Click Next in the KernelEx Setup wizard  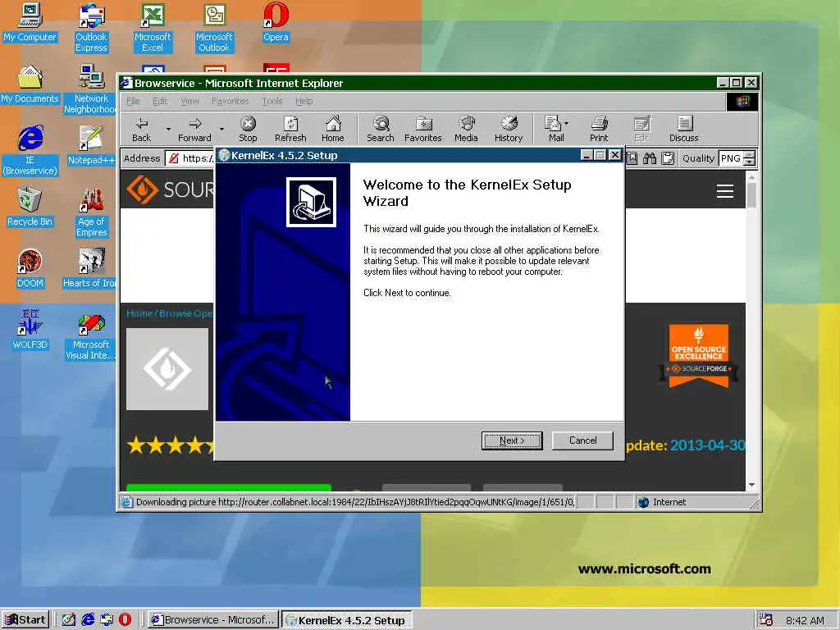pyautogui.click(x=512, y=441)
